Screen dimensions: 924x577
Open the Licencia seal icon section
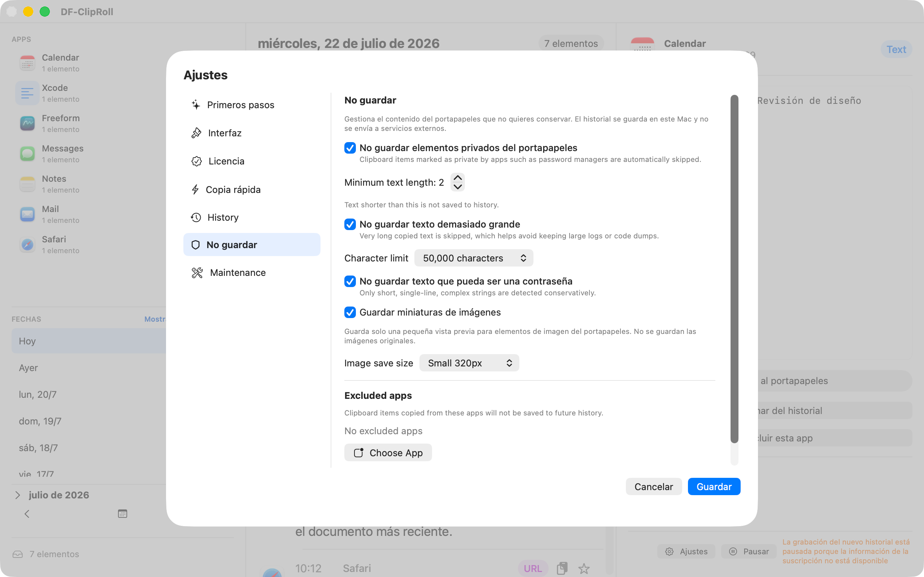pos(197,161)
